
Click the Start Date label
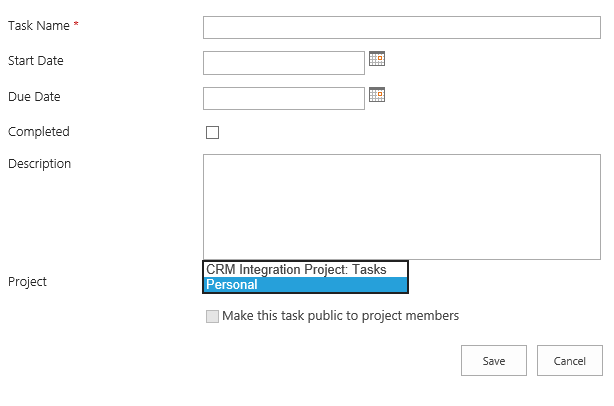click(36, 61)
